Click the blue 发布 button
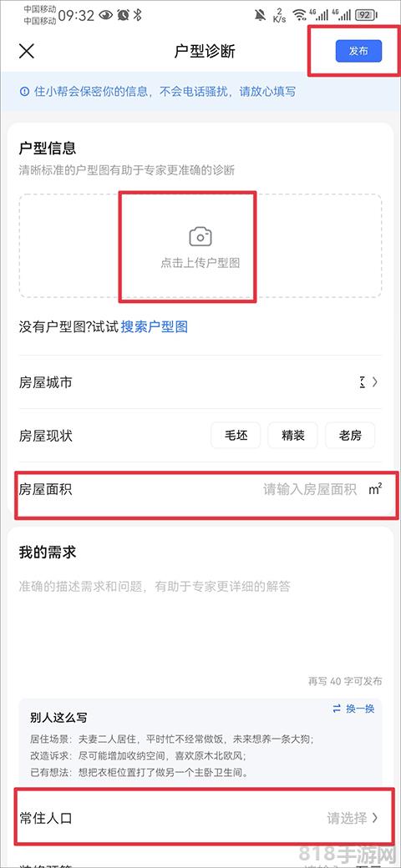 (358, 51)
